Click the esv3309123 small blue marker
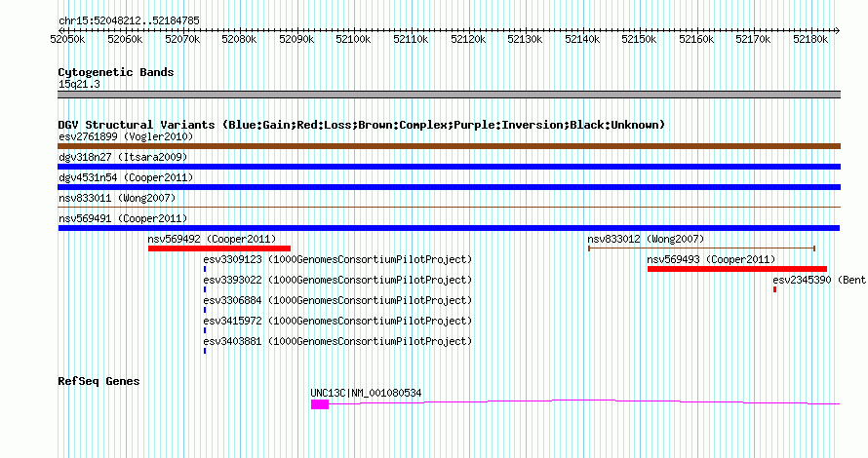Image resolution: width=868 pixels, height=458 pixels. coord(205,269)
